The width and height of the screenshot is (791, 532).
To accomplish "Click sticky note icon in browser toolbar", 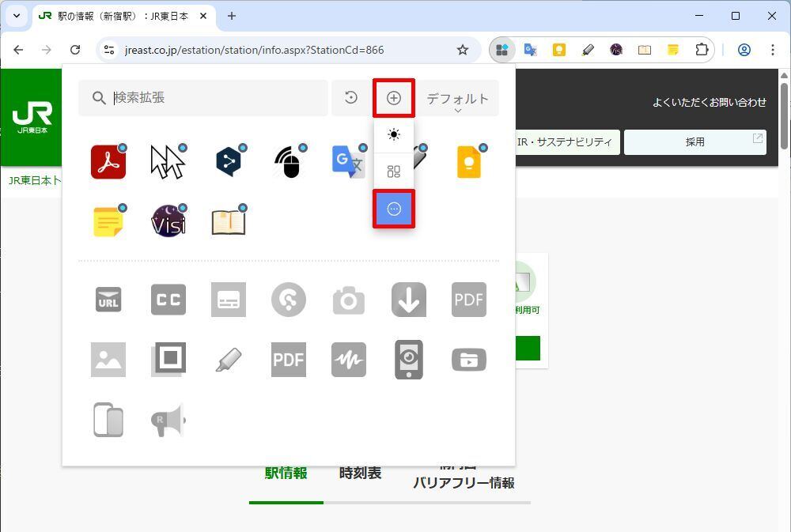I will tap(673, 50).
